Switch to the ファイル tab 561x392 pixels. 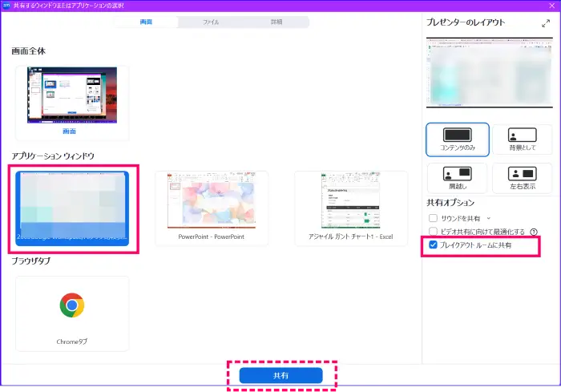pyautogui.click(x=211, y=22)
